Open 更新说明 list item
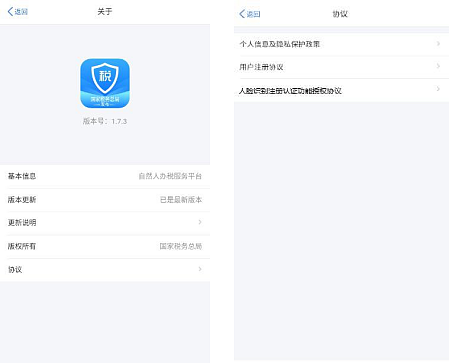 tap(105, 223)
